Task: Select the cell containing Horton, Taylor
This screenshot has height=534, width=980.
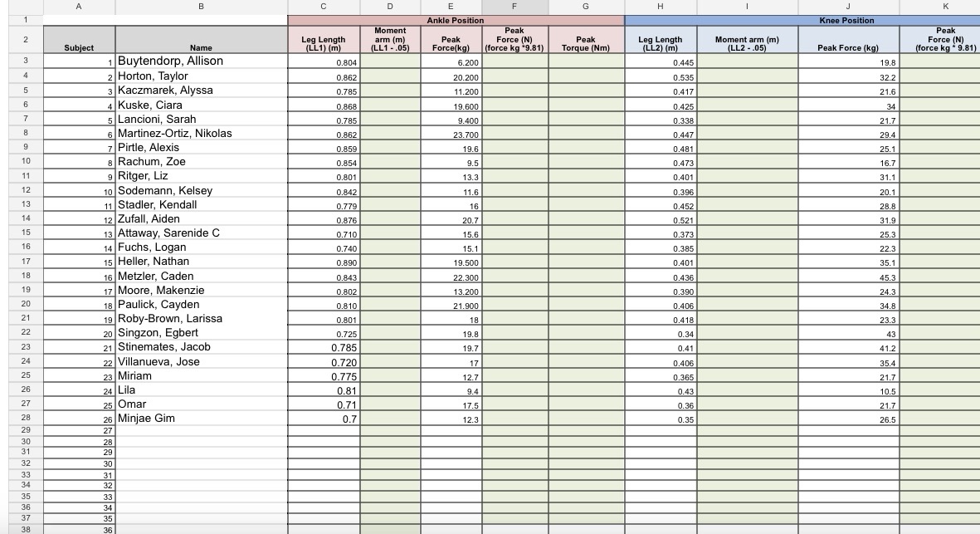Action: click(202, 76)
